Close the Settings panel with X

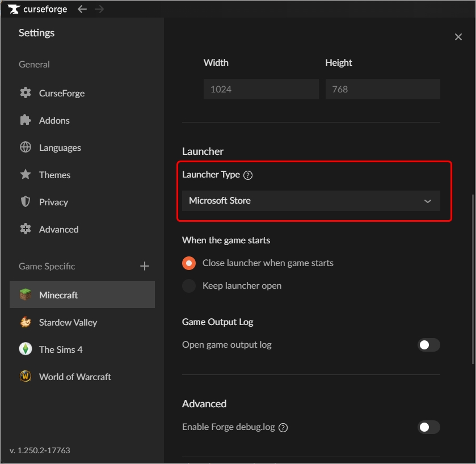coord(458,37)
